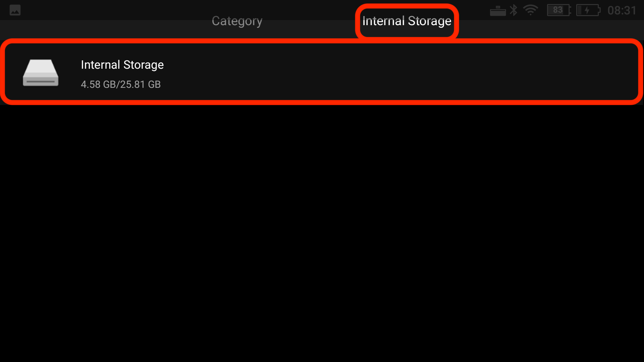Tap the Bluetooth status icon
The image size is (644, 362).
514,10
